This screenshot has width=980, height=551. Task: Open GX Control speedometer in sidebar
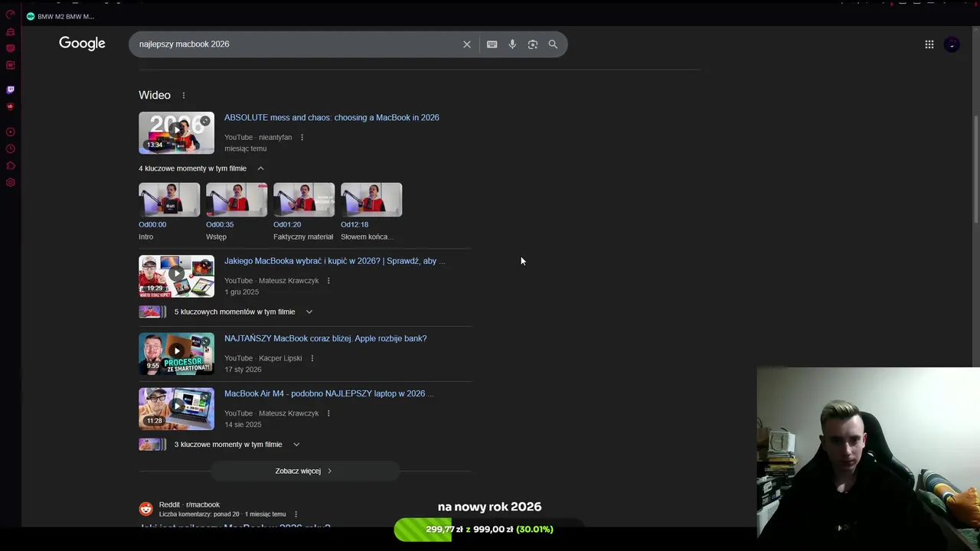click(x=10, y=15)
